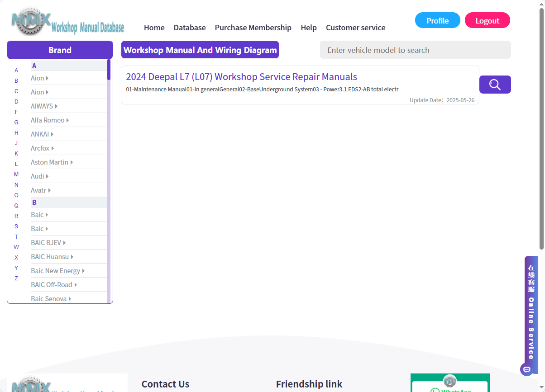The width and height of the screenshot is (545, 392).
Task: Jump to letter O in brand index
Action: pyautogui.click(x=16, y=195)
